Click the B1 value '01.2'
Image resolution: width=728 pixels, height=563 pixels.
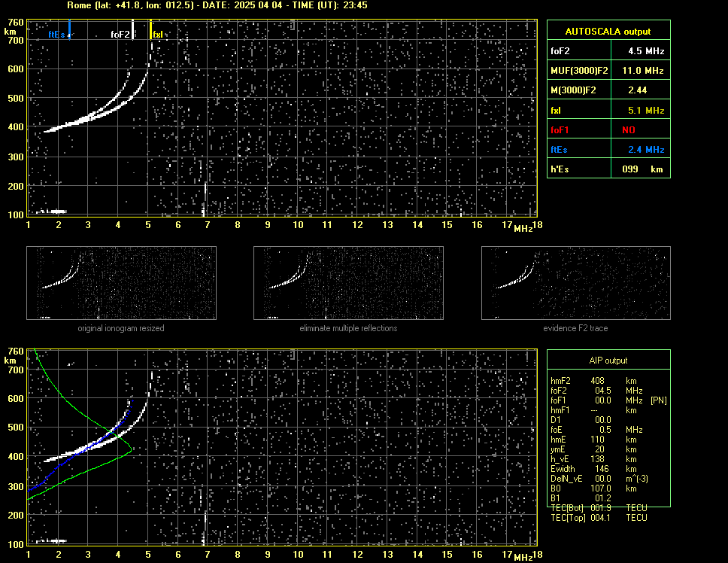tap(602, 498)
